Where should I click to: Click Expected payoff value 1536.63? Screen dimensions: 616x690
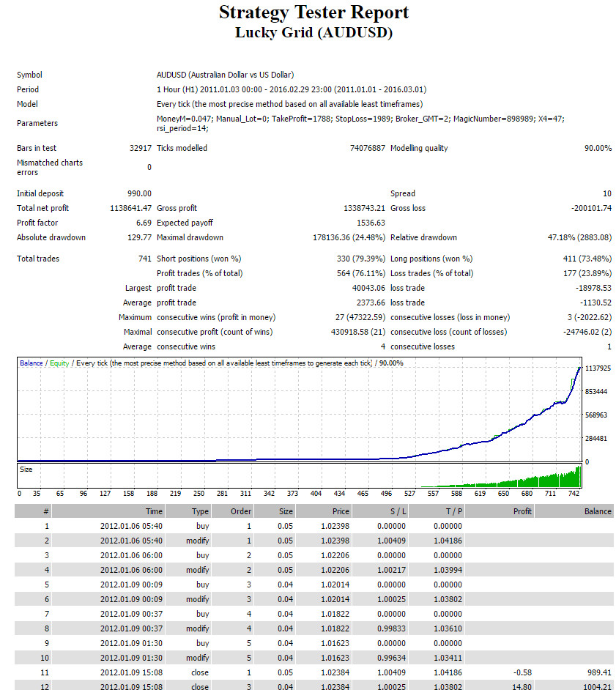(371, 223)
